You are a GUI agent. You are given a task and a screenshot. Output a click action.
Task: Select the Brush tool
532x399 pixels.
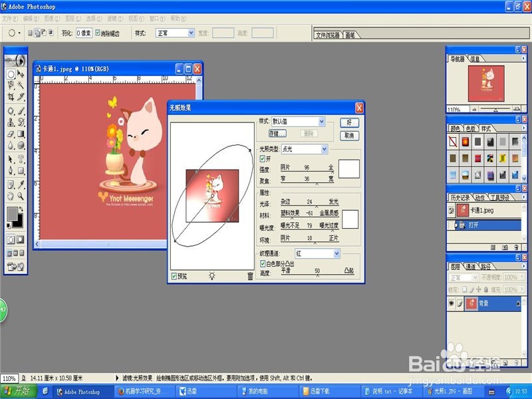tap(21, 110)
